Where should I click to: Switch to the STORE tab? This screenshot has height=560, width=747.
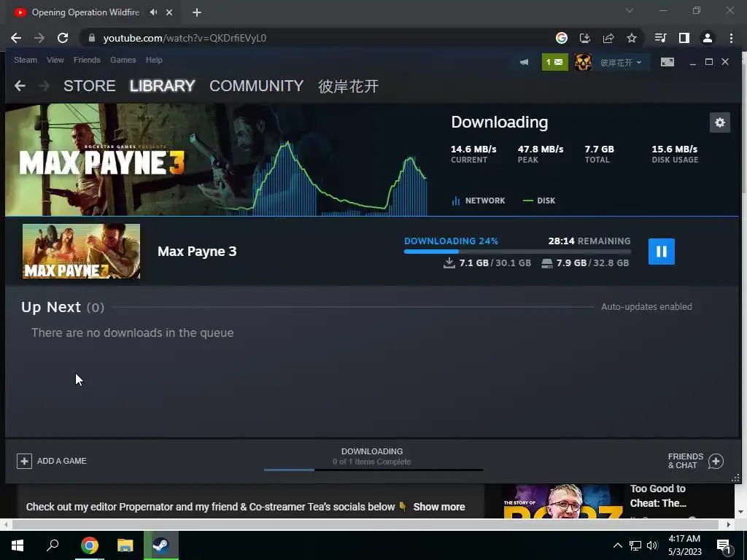(x=90, y=86)
